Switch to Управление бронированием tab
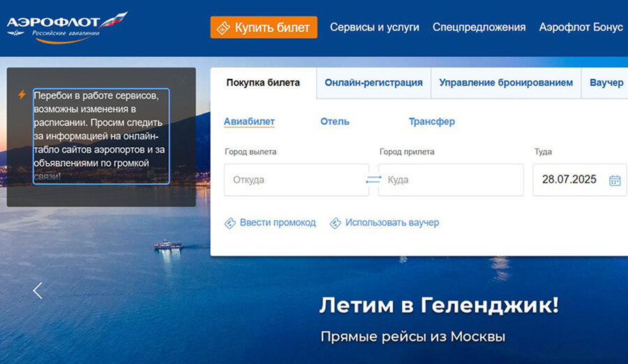628x364 pixels. 506,82
